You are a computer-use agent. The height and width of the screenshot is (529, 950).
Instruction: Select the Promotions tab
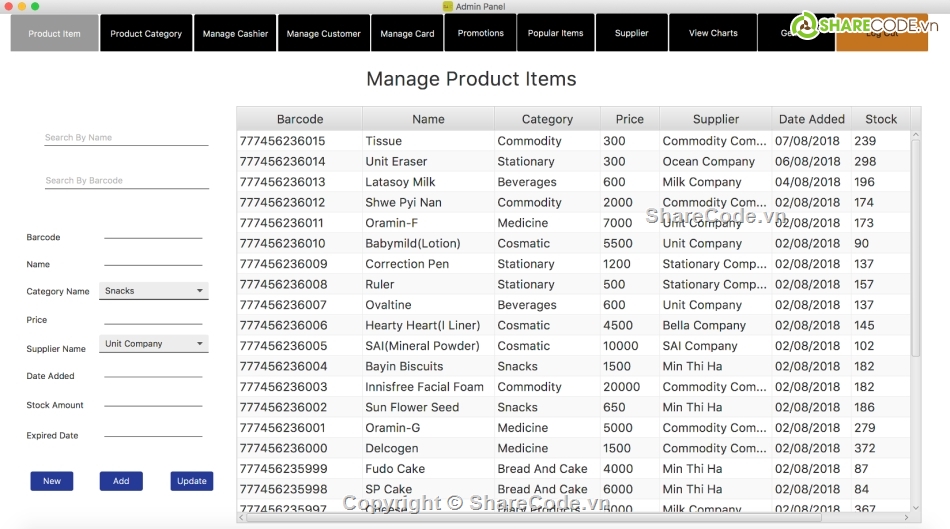click(x=480, y=33)
